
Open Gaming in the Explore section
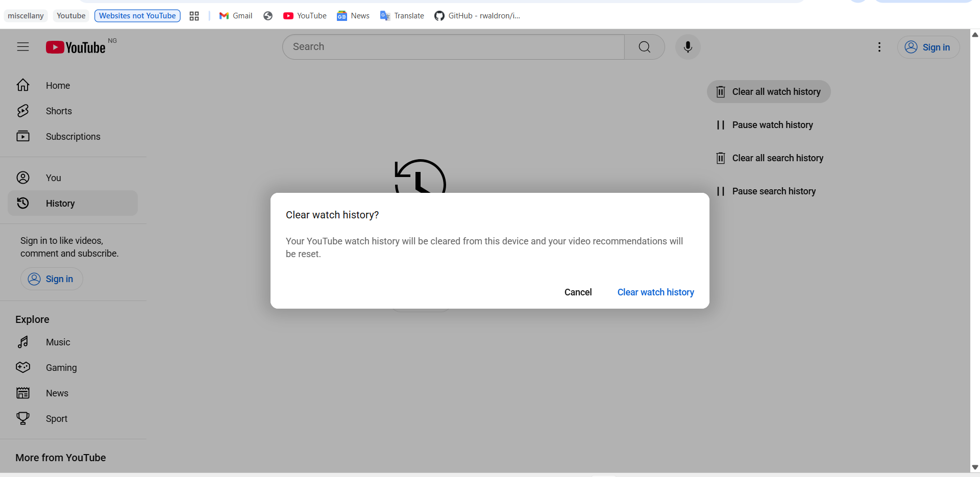(x=61, y=367)
